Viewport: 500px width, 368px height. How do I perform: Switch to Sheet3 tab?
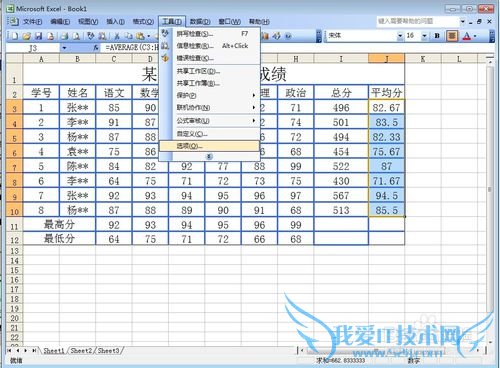point(108,350)
